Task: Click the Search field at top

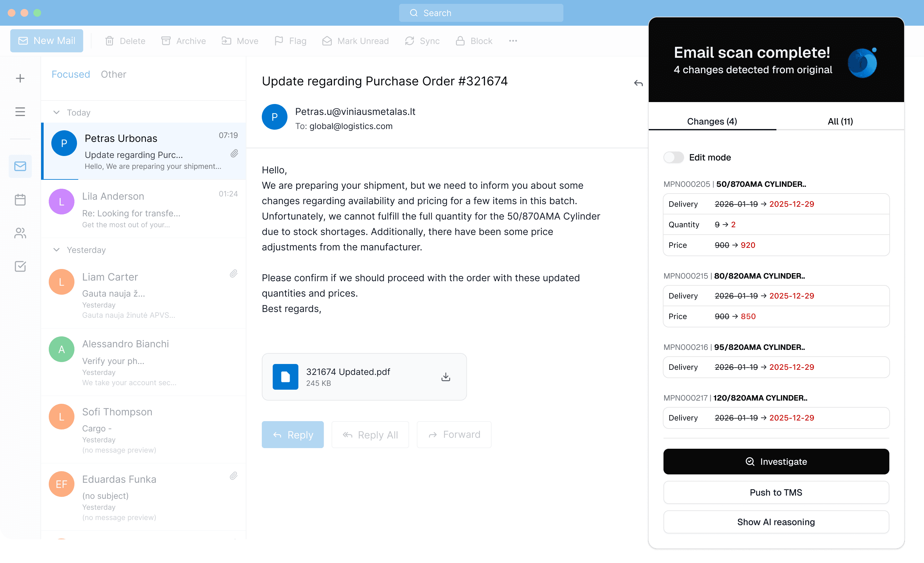Action: tap(481, 13)
